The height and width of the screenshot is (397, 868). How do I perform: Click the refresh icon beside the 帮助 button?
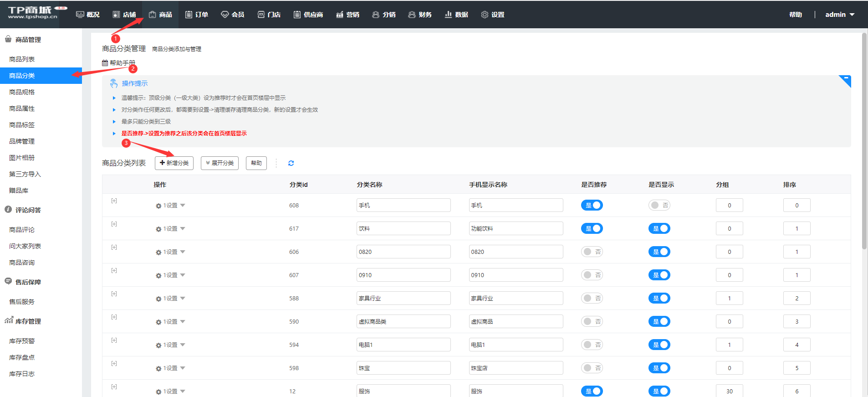click(291, 163)
